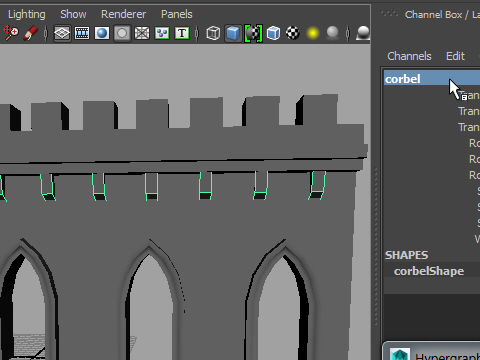The image size is (480, 360).
Task: Click the shadows sphere icon
Action: 333,33
